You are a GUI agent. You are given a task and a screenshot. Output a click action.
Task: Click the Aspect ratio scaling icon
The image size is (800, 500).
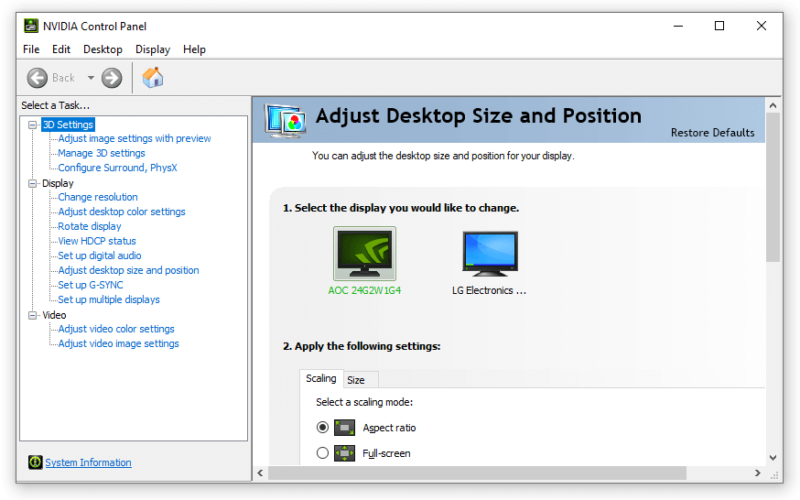click(344, 428)
